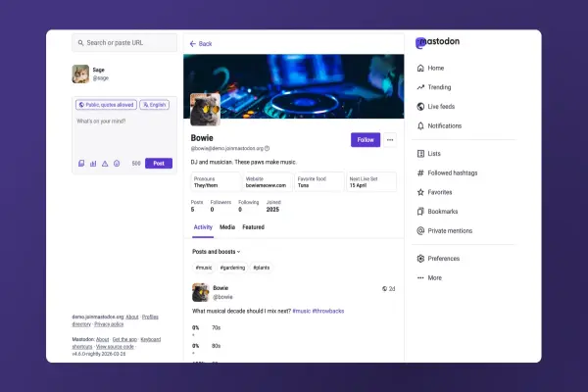Open Live feeds
The image size is (588, 392).
tap(435, 107)
